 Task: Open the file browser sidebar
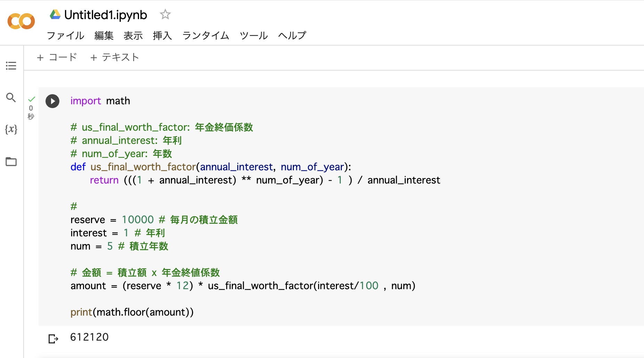(11, 162)
